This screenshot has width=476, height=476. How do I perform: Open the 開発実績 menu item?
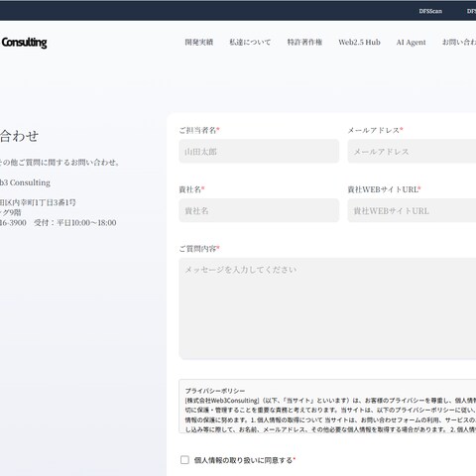pyautogui.click(x=199, y=43)
